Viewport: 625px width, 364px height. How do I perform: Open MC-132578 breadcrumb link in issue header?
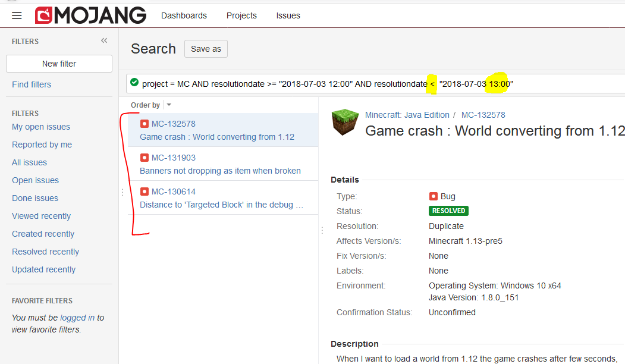pos(483,115)
